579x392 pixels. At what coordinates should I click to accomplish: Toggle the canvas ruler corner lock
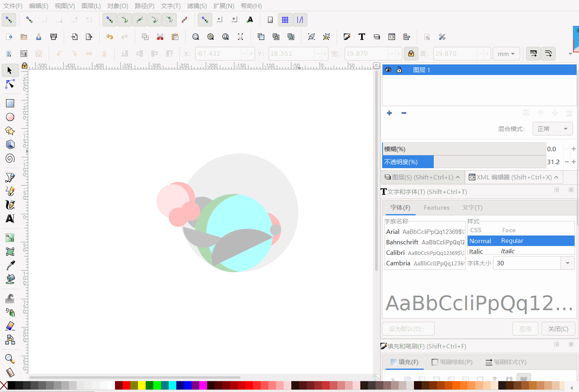pyautogui.click(x=25, y=66)
